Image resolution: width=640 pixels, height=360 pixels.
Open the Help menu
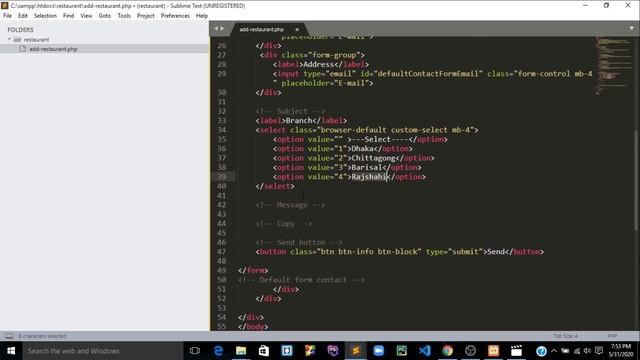click(x=202, y=16)
